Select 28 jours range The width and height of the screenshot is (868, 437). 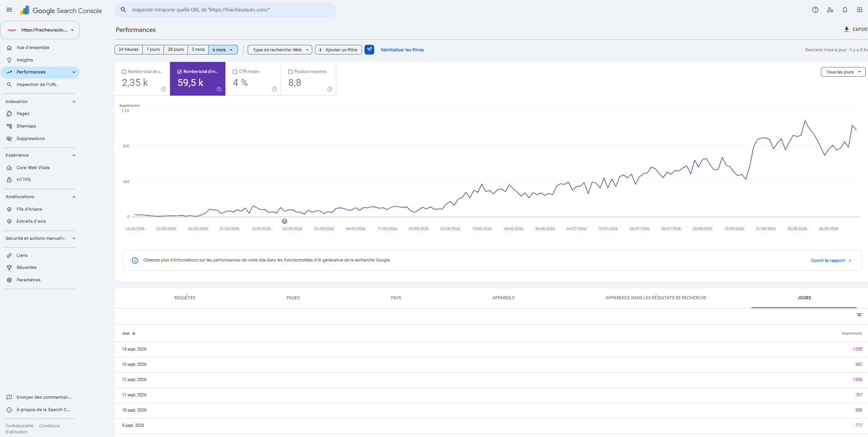[x=176, y=49]
